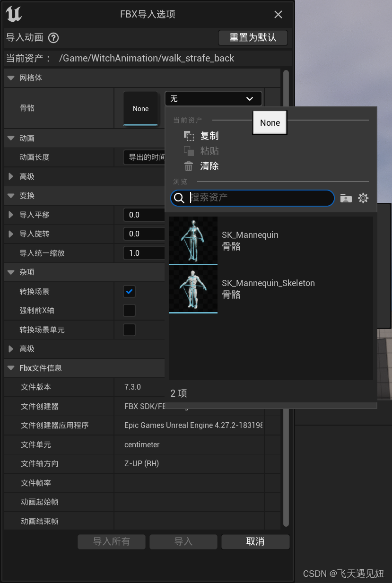The height and width of the screenshot is (583, 392).
Task: Click the 2 项 item count
Action: tap(179, 393)
